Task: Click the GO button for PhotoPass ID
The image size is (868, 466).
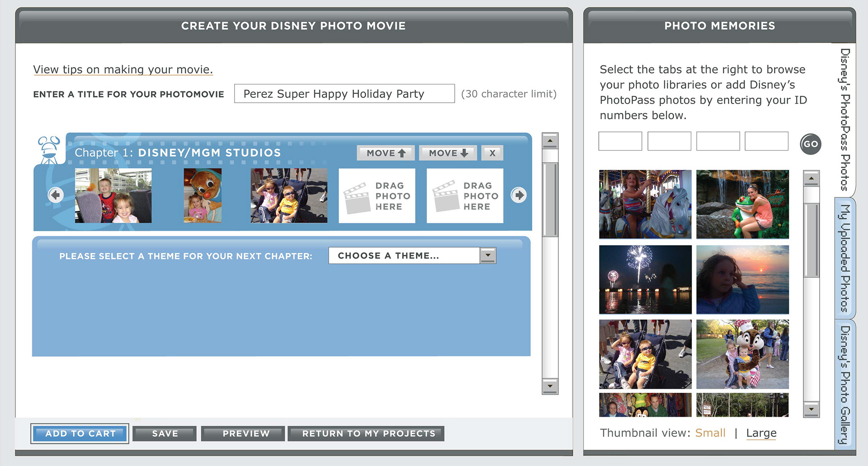Action: pos(811,144)
